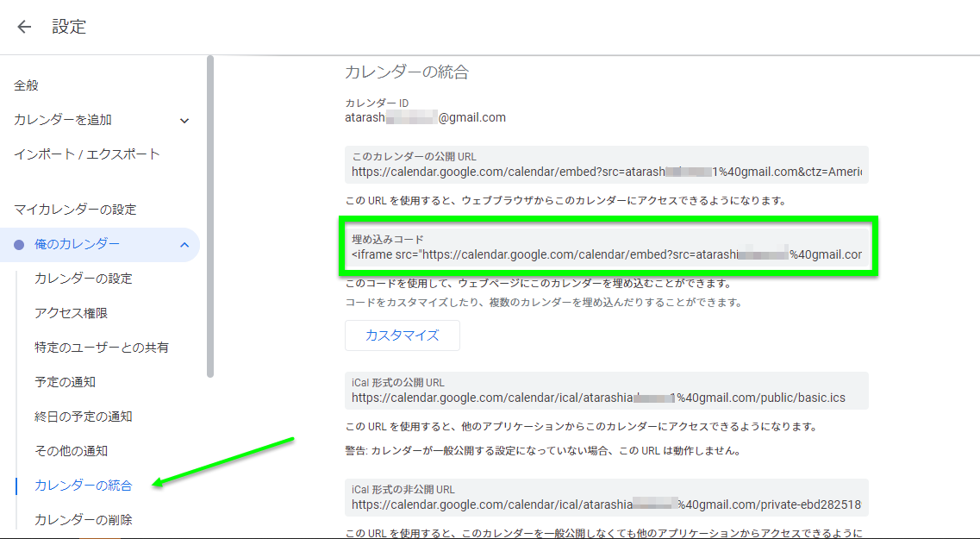Open 終日の予定の通知 section
This screenshot has height=539, width=980.
[83, 417]
